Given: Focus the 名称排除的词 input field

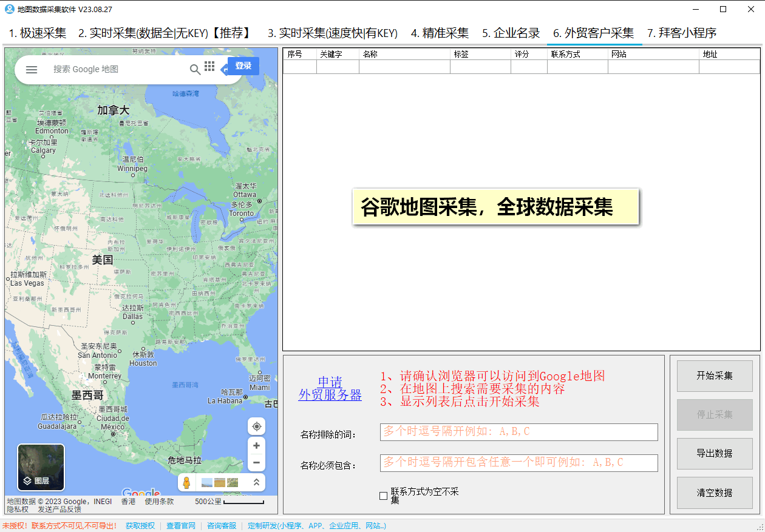Looking at the screenshot, I should 519,432.
